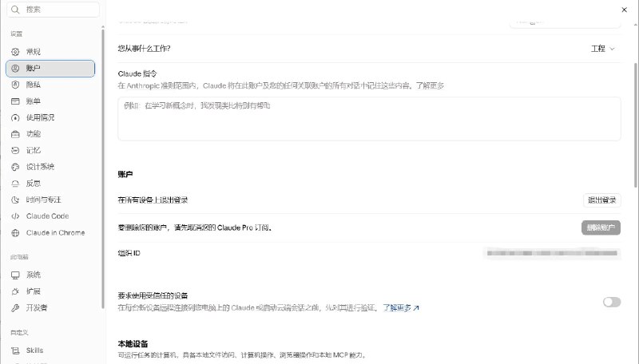Open 了解更多 link for trusted devices

pos(401,308)
